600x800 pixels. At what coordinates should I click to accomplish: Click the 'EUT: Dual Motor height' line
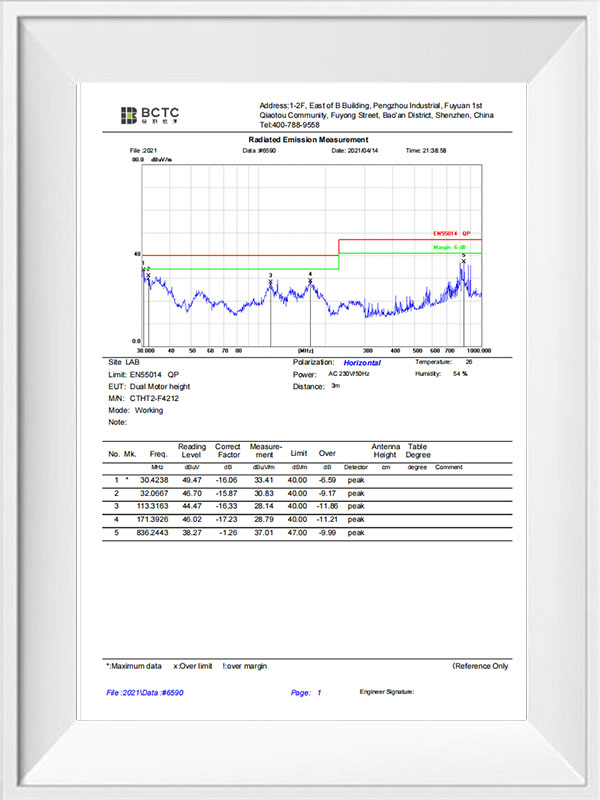coord(149,387)
